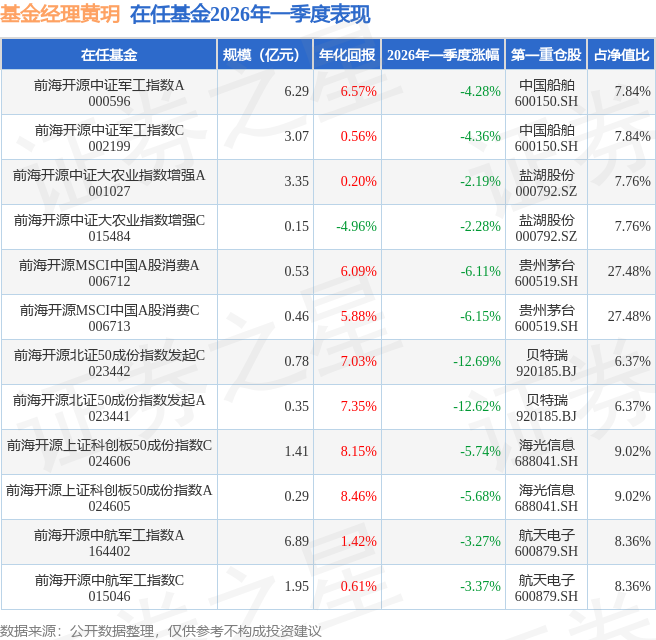Click the 8.46% annualized return value
Screen dimensions: 656x640
coord(359,496)
